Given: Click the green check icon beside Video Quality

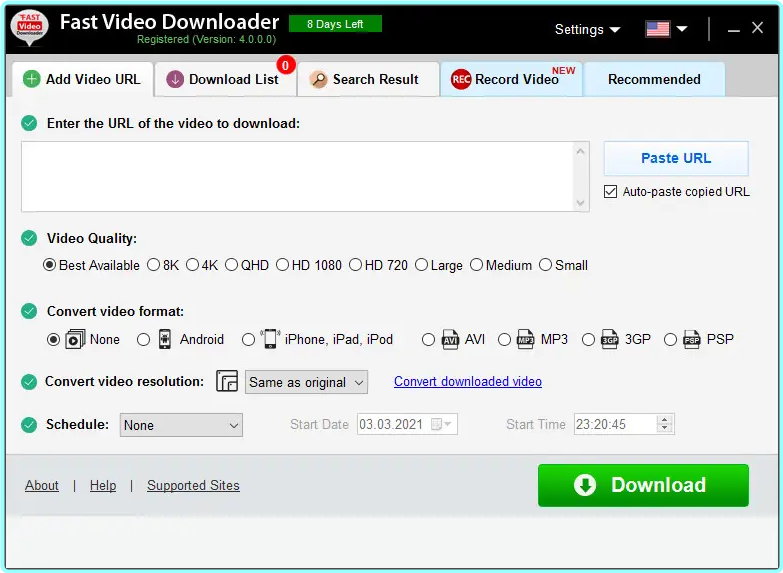Looking at the screenshot, I should pos(29,238).
